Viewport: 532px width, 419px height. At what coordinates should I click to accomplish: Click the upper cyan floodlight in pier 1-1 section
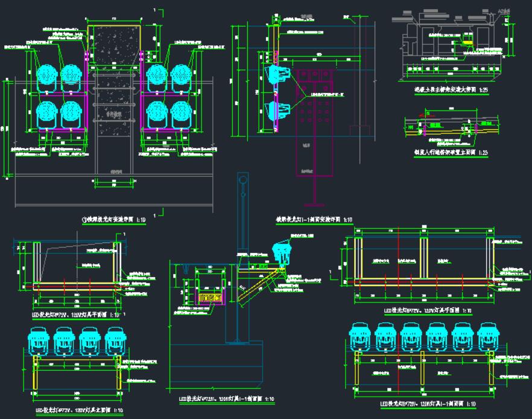[x=278, y=75]
